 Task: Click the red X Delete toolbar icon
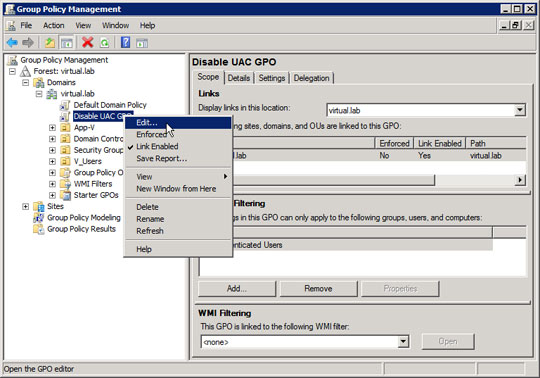tap(87, 42)
